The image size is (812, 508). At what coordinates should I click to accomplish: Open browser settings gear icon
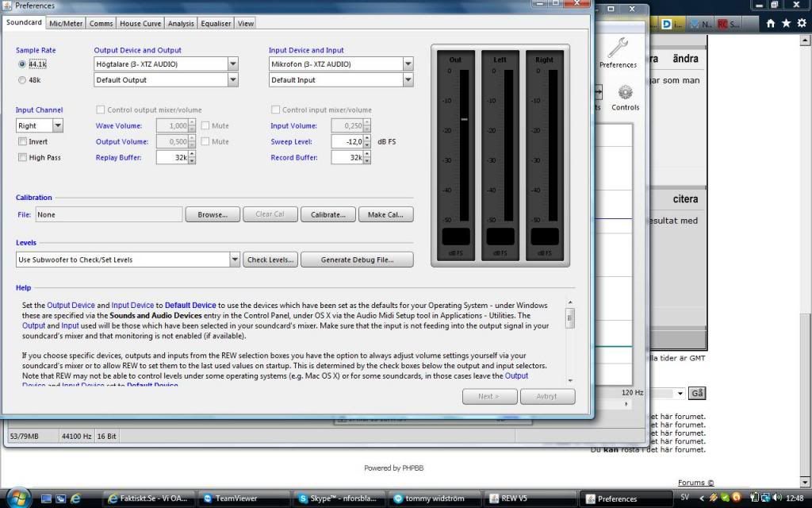click(x=800, y=24)
